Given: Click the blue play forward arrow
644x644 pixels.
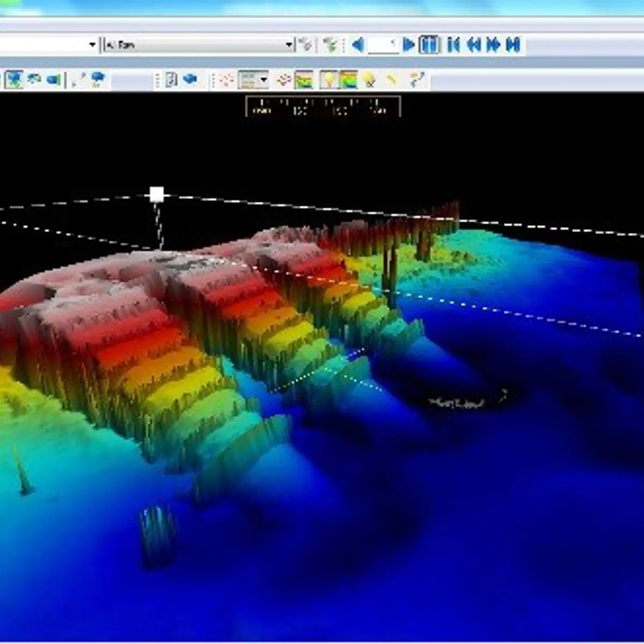Looking at the screenshot, I should click(408, 45).
